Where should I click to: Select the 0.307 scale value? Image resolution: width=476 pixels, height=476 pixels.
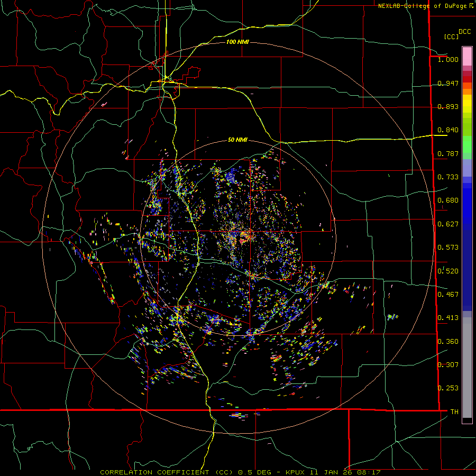[x=448, y=365]
